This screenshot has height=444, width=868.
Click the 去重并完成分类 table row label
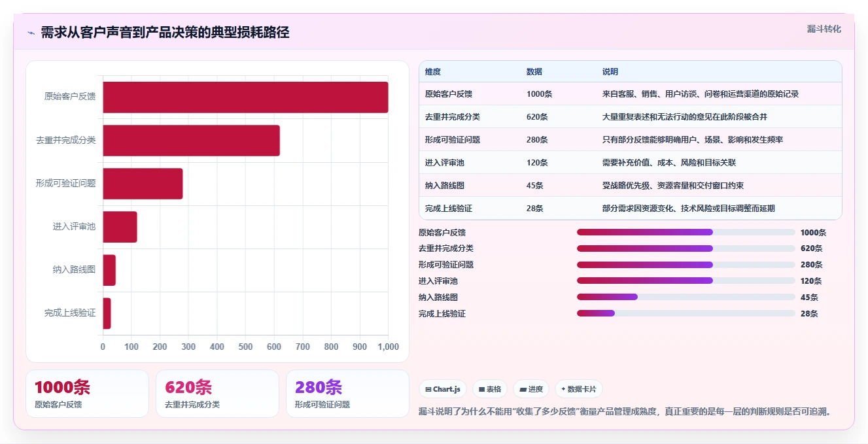453,117
